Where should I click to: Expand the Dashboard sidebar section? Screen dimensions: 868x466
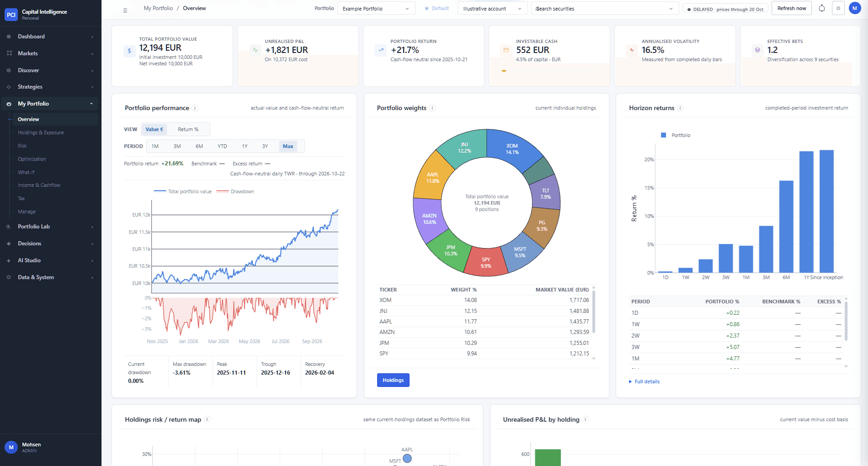50,37
